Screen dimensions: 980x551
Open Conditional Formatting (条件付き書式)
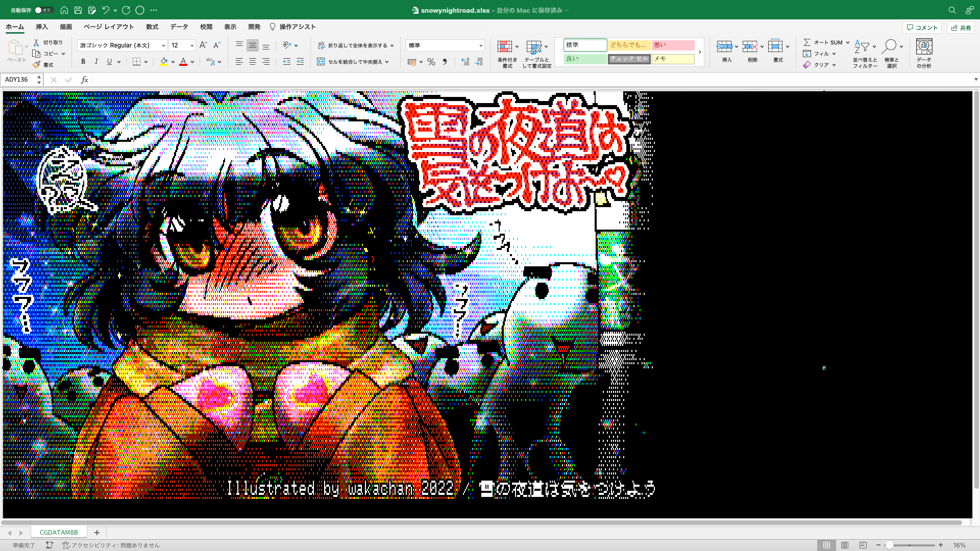(507, 54)
